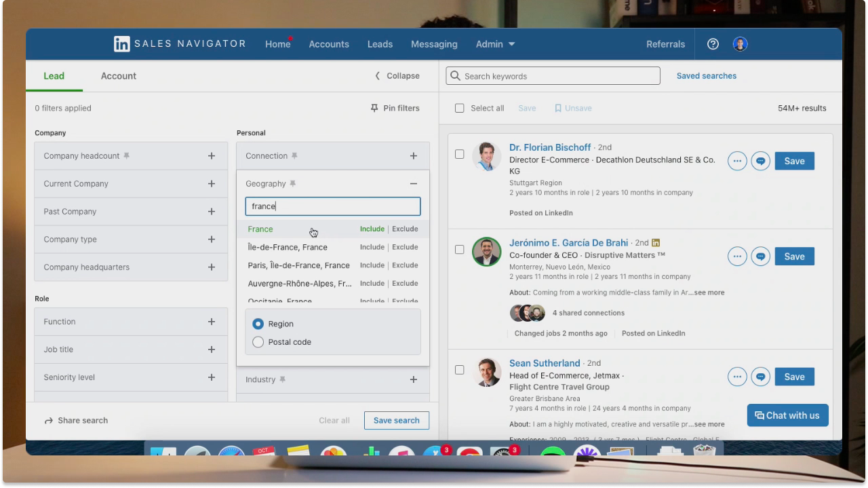
Task: Open more options for Jerónimo E. García
Action: pyautogui.click(x=738, y=257)
